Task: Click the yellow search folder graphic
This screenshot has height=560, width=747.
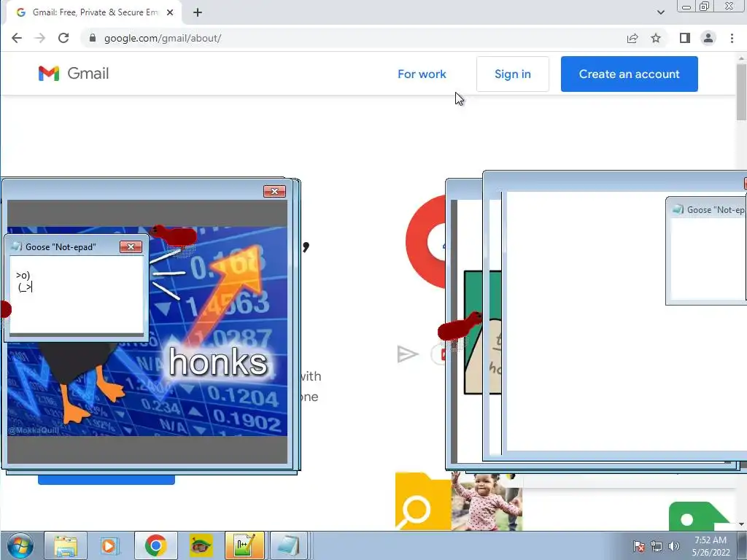Action: click(423, 501)
